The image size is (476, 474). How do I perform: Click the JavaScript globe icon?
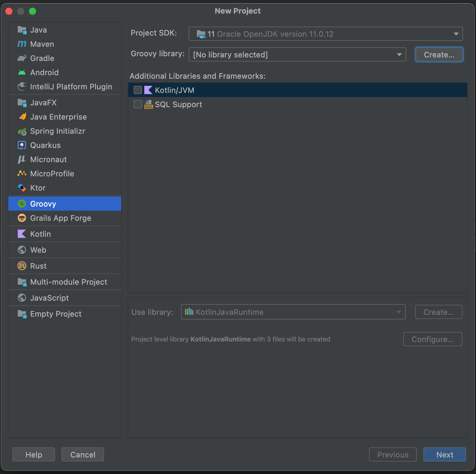coord(22,298)
